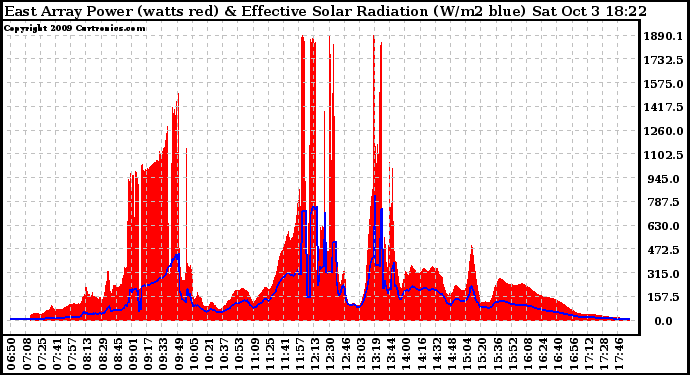Click the 12:46 x-axis label
Viewport: 690px width, 375px height.
click(x=346, y=353)
